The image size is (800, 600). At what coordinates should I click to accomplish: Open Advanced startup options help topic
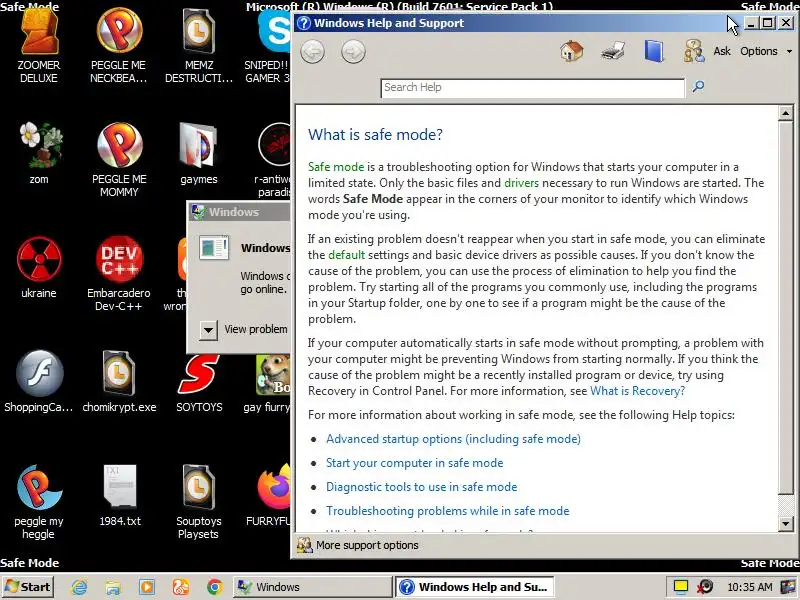coord(453,439)
